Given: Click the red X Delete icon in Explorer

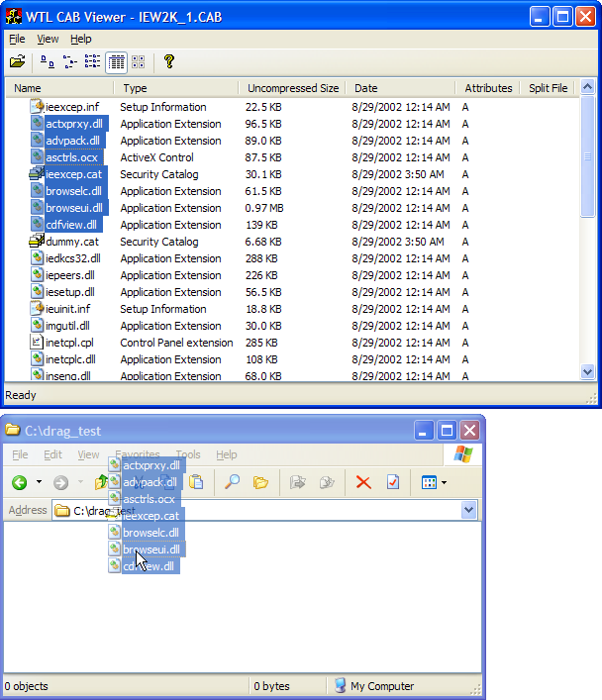Looking at the screenshot, I should tap(363, 482).
